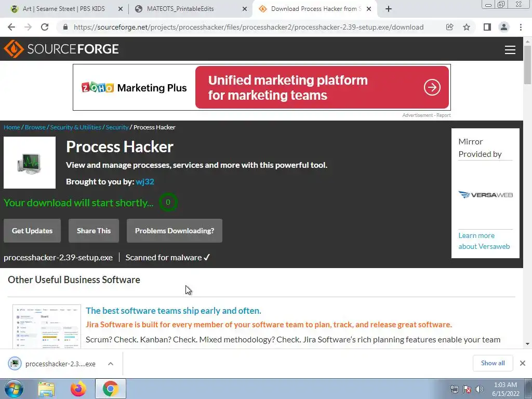The width and height of the screenshot is (532, 399).
Task: Open Windows Explorer from taskbar
Action: coord(46,389)
